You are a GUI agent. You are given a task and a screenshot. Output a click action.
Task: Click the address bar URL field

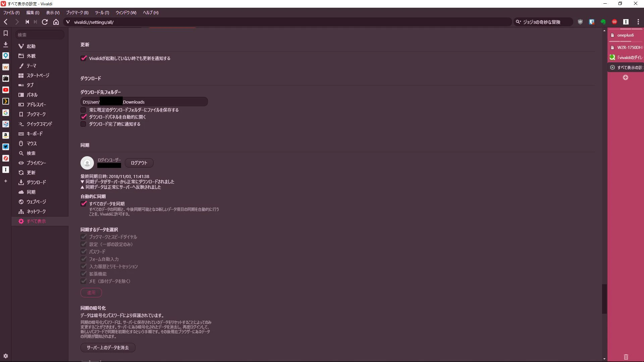click(x=288, y=22)
